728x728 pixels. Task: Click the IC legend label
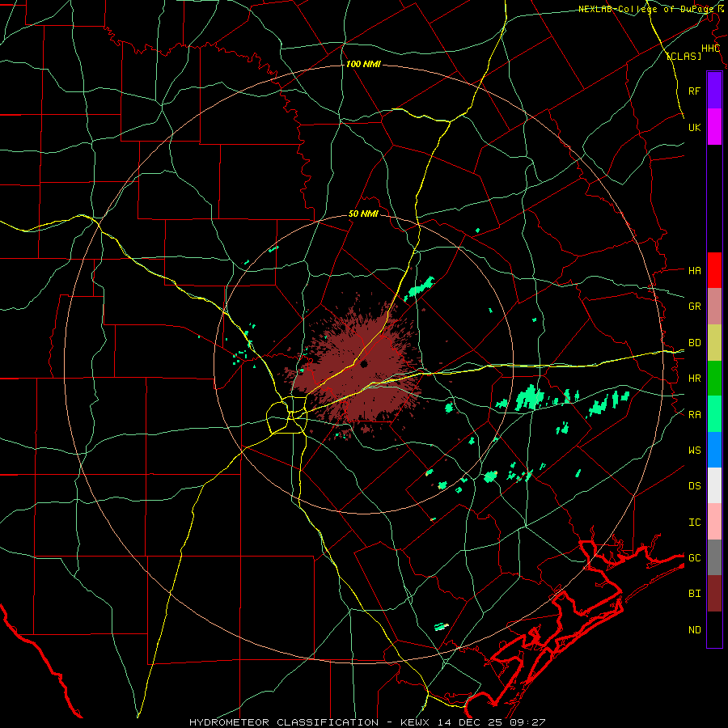695,523
